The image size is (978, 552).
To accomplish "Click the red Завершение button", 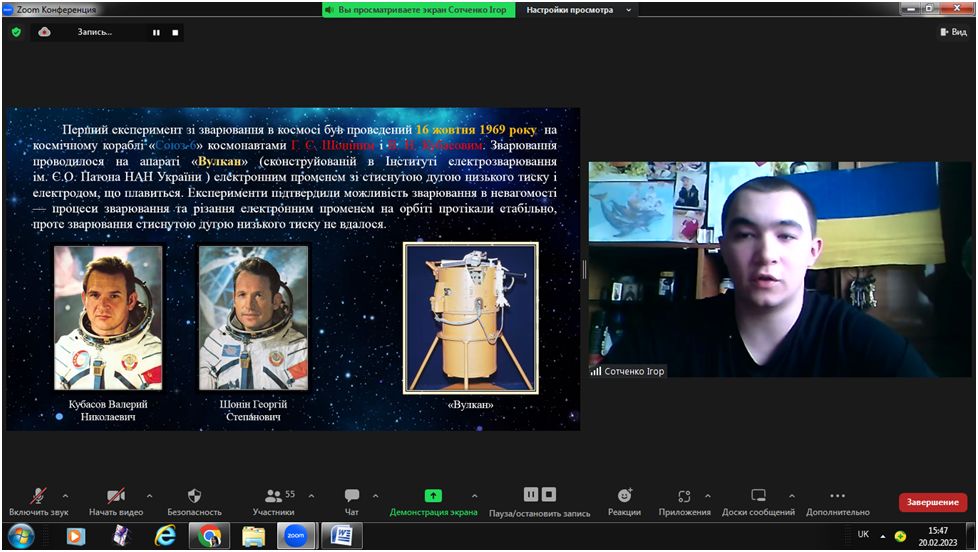I will (932, 502).
